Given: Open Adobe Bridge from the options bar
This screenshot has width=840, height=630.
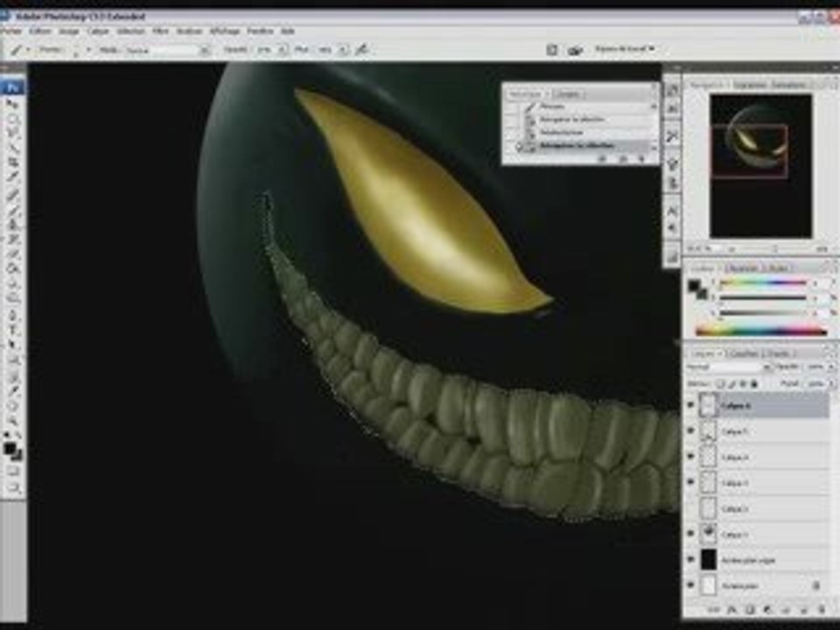Looking at the screenshot, I should coord(575,51).
